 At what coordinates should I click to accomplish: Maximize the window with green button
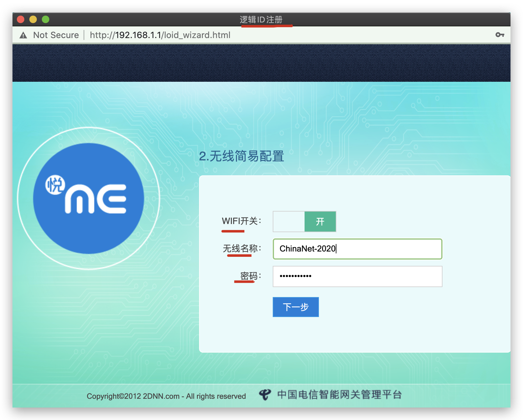click(x=46, y=19)
